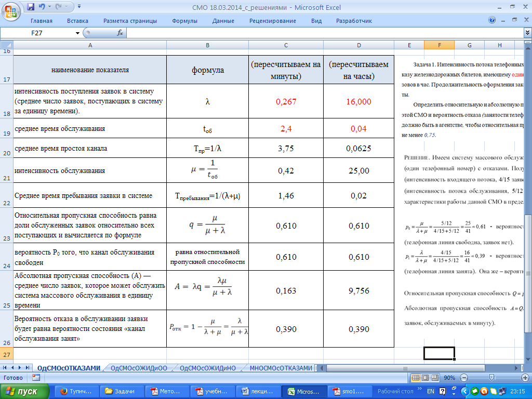The image size is (532, 399).
Task: Select column A header
Action: (x=90, y=45)
